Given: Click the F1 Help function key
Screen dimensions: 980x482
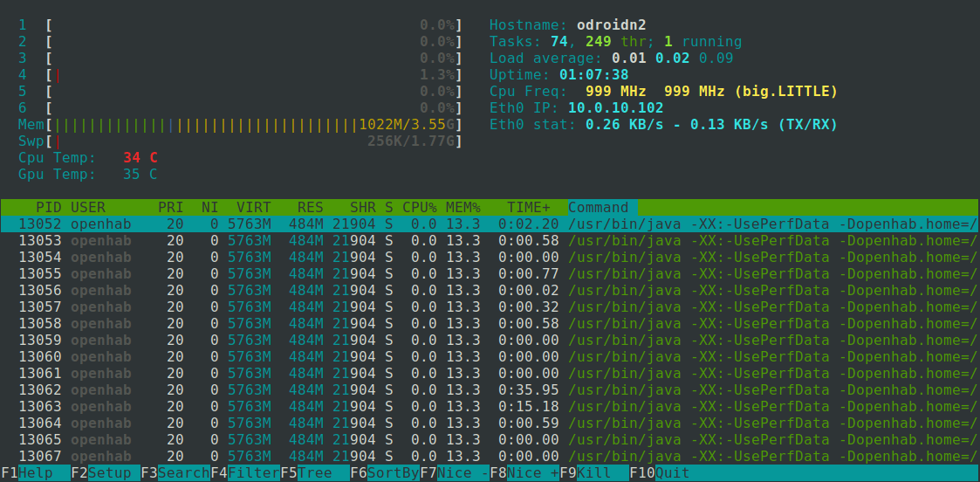Looking at the screenshot, I should click(35, 472).
